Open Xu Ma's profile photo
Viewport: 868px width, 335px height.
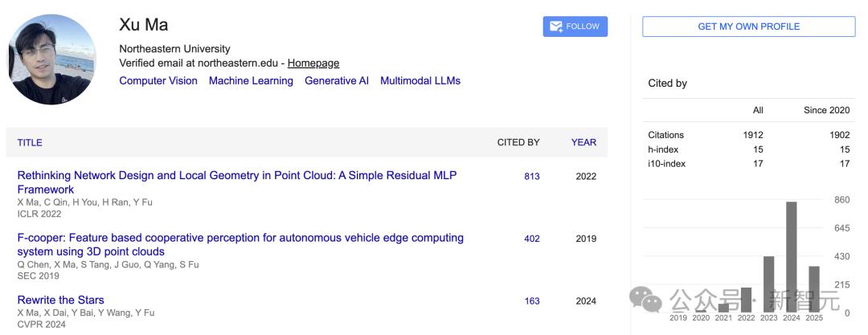53,60
